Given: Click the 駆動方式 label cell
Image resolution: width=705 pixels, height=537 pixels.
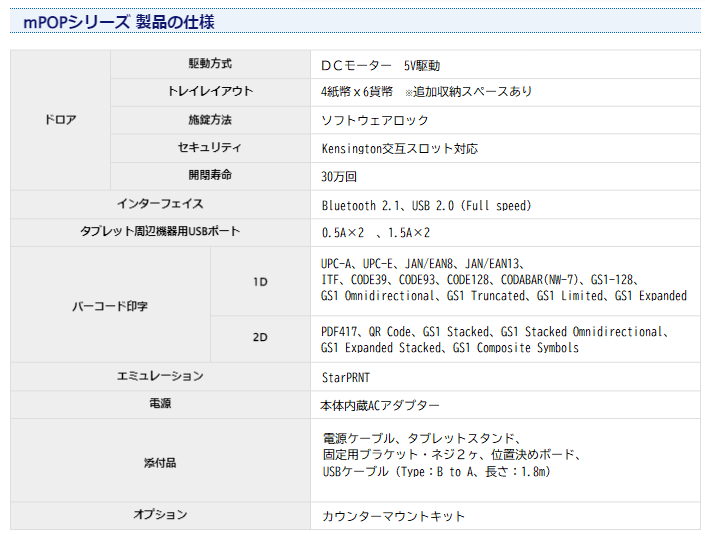Looking at the screenshot, I should (209, 63).
